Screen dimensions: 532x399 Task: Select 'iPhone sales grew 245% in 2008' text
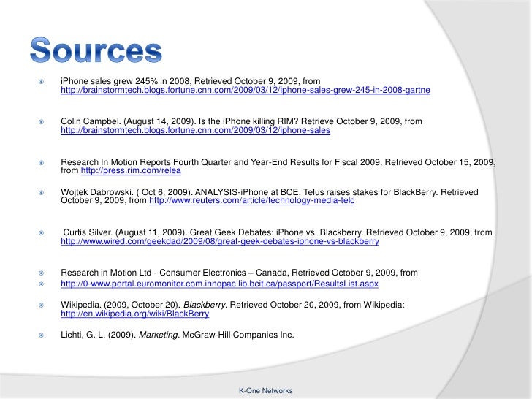(125, 81)
